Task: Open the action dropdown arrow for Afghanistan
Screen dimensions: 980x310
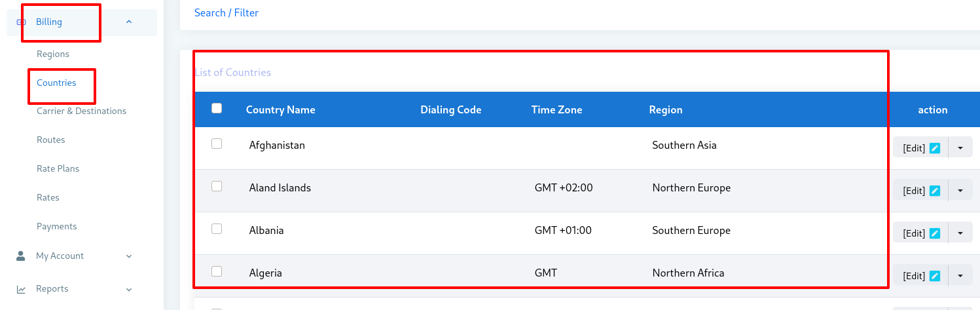Action: pyautogui.click(x=960, y=148)
